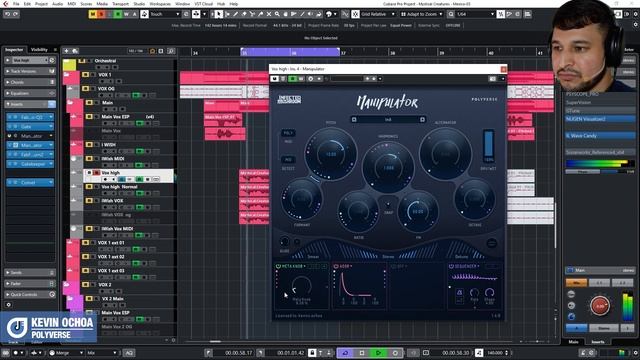This screenshot has width=640, height=360.
Task: Click the Meta Knob dial
Action: (x=301, y=285)
